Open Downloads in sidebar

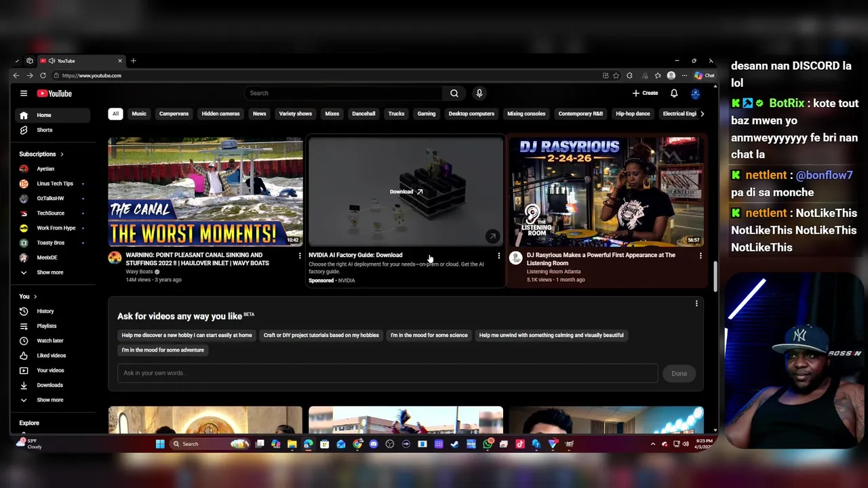[x=52, y=385]
